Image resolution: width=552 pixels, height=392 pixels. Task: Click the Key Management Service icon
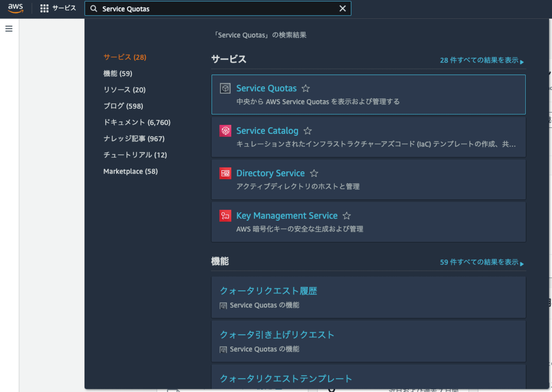pyautogui.click(x=225, y=216)
